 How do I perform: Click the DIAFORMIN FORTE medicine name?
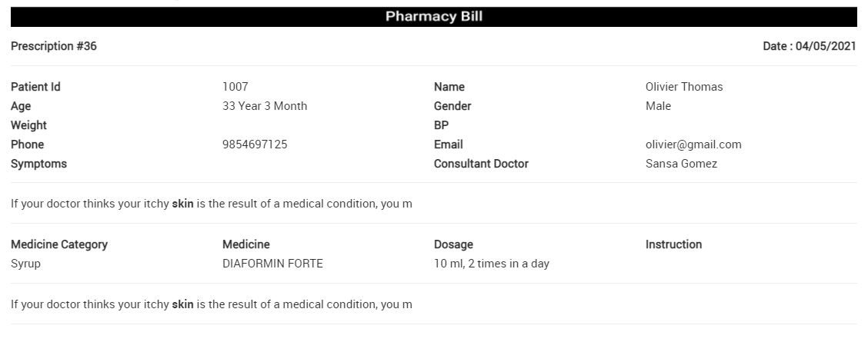(272, 264)
